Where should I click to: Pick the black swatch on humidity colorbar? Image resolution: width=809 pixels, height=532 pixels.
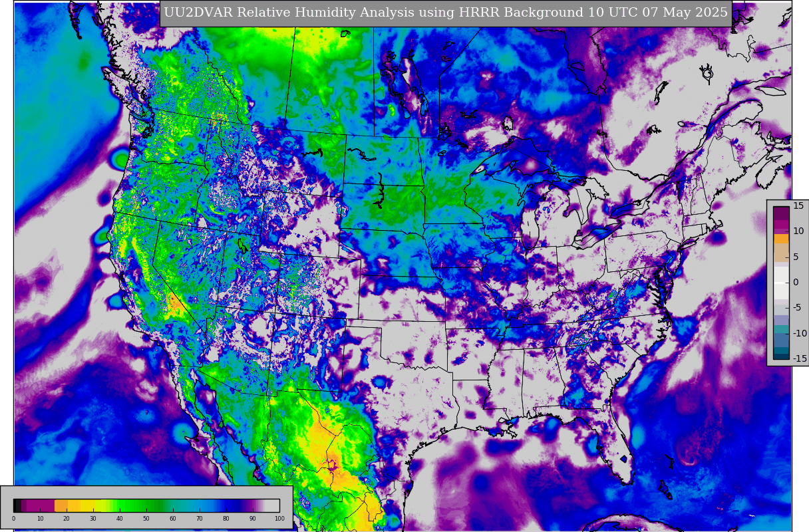(x=17, y=505)
